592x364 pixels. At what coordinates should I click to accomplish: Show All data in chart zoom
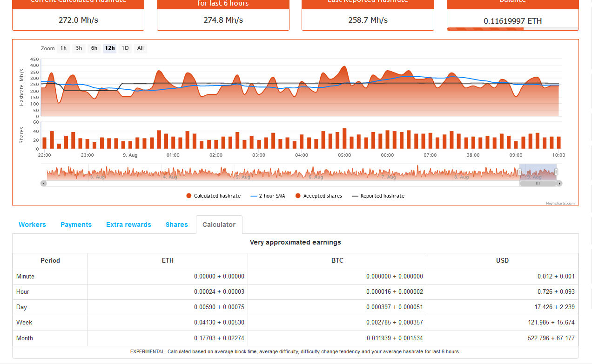coord(141,48)
